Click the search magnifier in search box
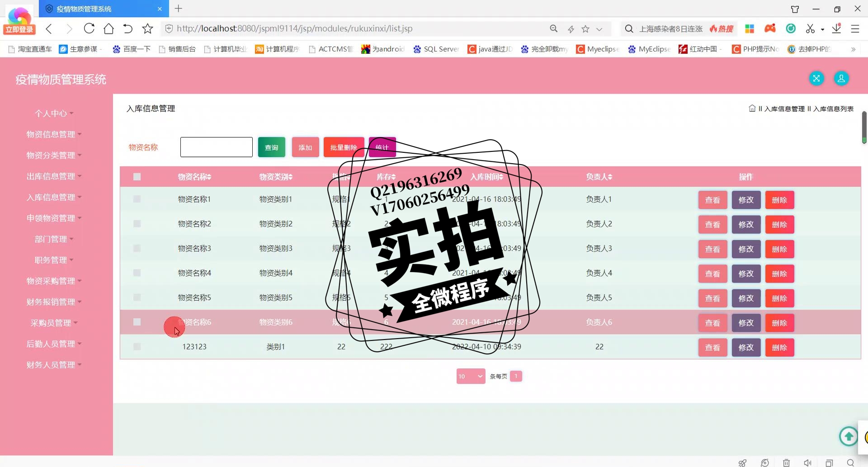Viewport: 868px width, 467px height. click(x=629, y=29)
